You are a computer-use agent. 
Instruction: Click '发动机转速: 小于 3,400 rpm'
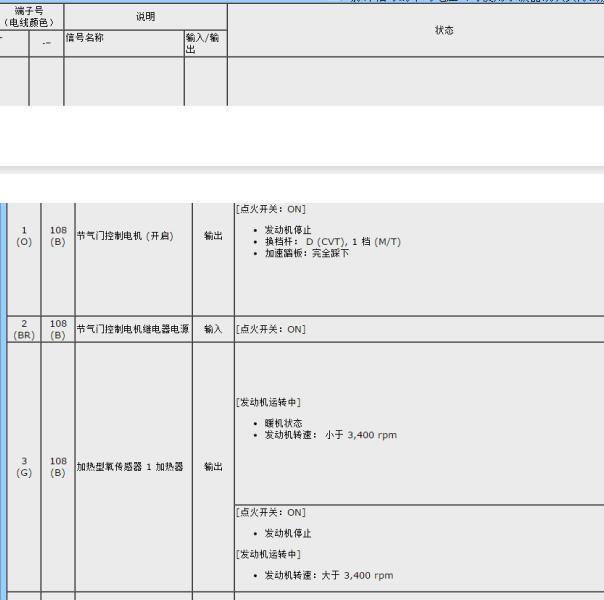[x=331, y=435]
